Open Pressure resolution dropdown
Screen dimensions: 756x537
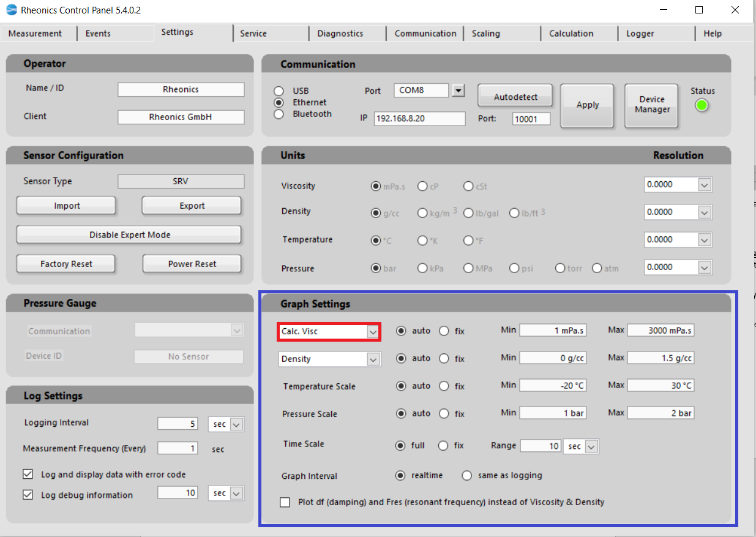tap(705, 267)
